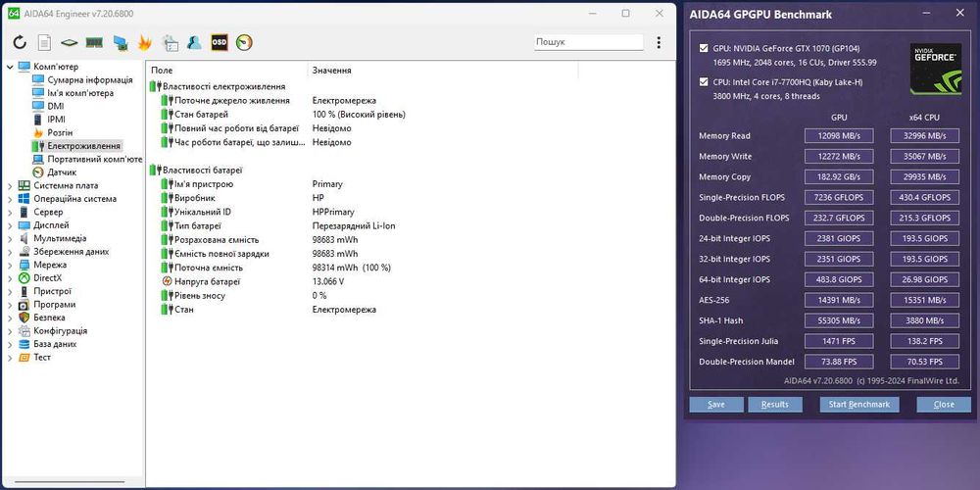Click the blue user-silhouette toolbar icon
The height and width of the screenshot is (490, 980).
[x=194, y=42]
